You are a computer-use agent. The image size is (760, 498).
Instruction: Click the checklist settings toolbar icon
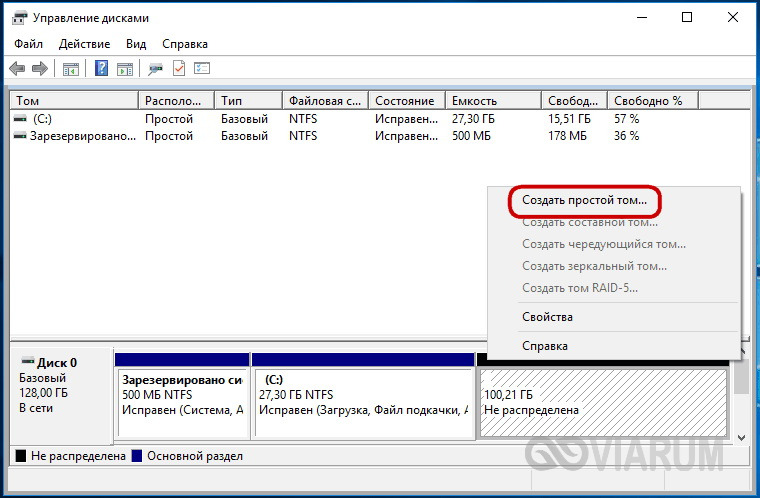[x=202, y=69]
